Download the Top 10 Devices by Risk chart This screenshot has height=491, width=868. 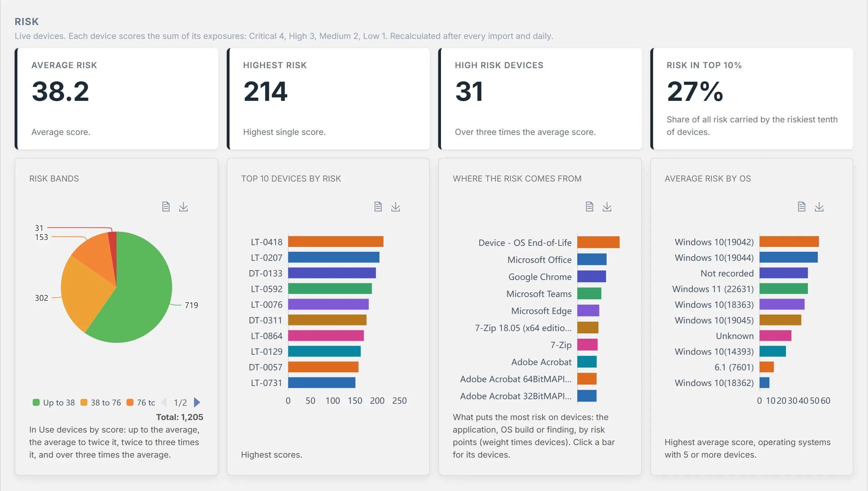click(395, 207)
